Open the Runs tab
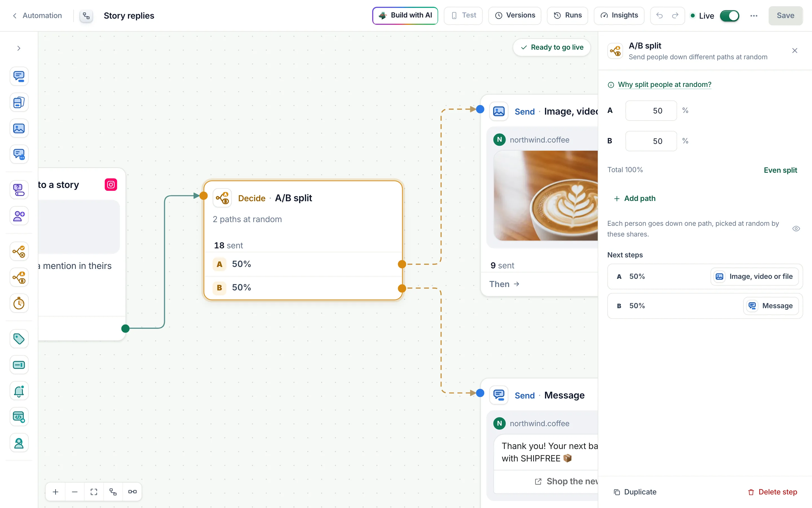This screenshot has height=508, width=812. (567, 16)
